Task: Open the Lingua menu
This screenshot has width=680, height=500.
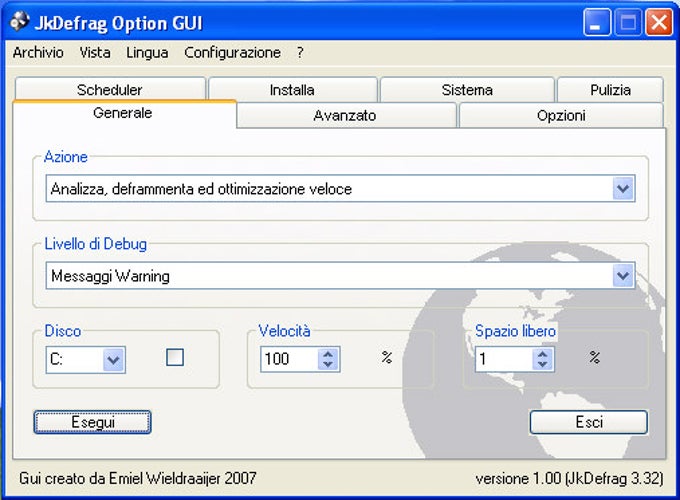Action: [x=147, y=52]
